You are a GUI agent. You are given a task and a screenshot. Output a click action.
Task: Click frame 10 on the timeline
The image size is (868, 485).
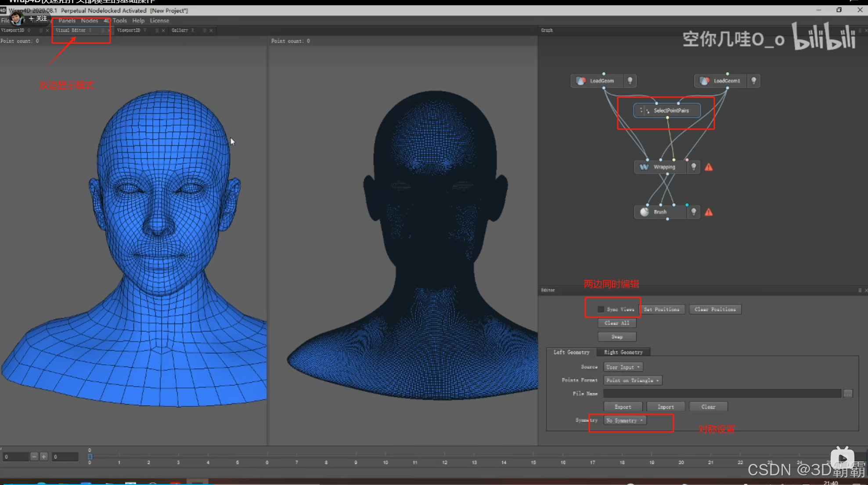(x=385, y=457)
